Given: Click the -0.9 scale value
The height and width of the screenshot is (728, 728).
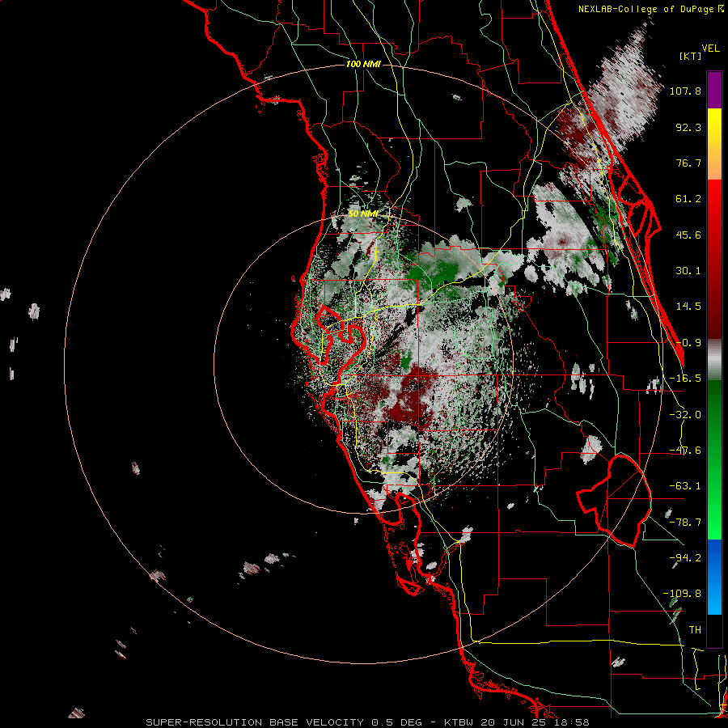Looking at the screenshot, I should pyautogui.click(x=688, y=343).
